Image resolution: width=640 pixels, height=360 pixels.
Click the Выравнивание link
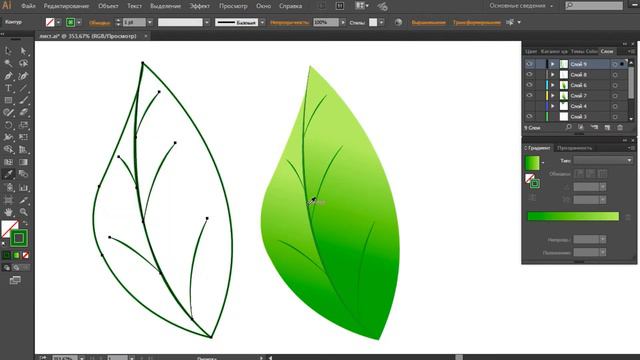pyautogui.click(x=429, y=22)
